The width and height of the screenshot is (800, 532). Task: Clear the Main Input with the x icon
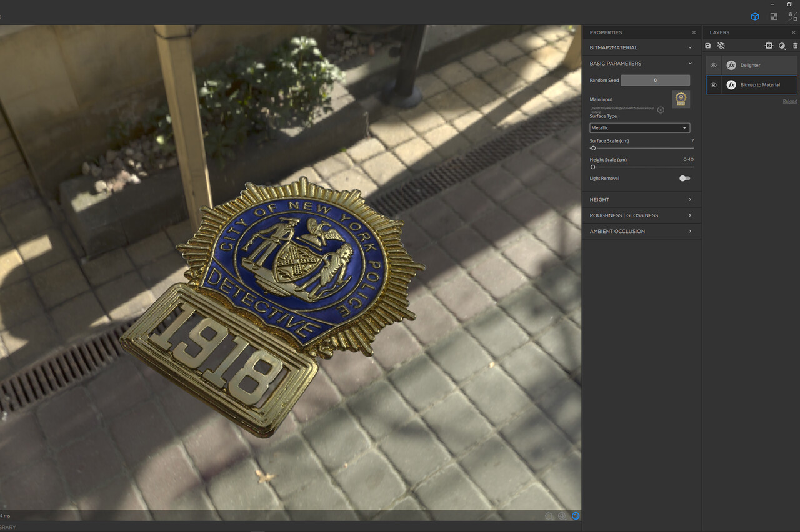click(x=661, y=110)
